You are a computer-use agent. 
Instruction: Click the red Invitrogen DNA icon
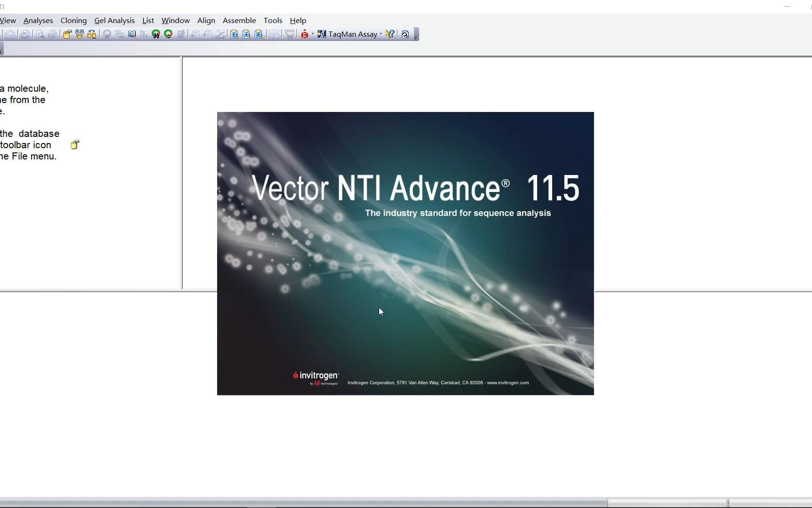304,34
